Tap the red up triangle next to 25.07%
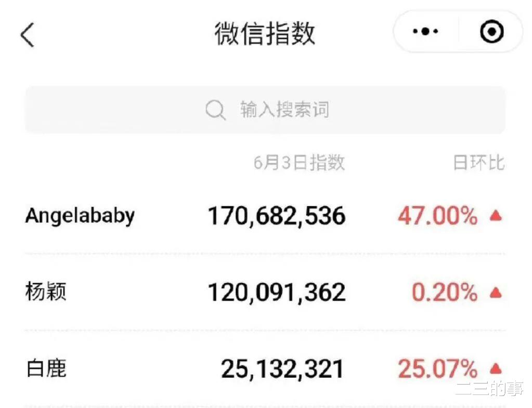 tap(496, 368)
